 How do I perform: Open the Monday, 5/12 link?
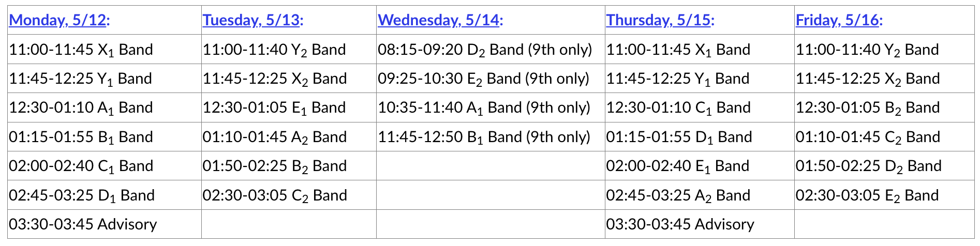[58, 20]
